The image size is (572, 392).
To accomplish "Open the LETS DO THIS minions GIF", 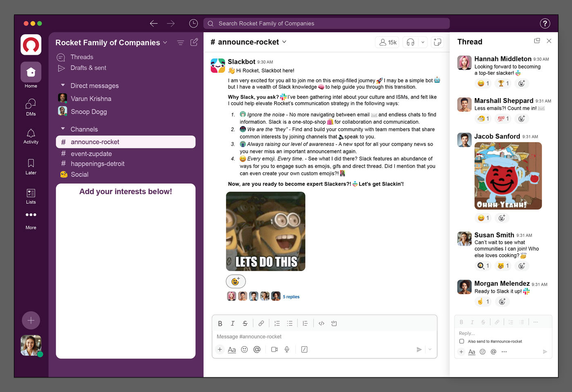I will [266, 231].
